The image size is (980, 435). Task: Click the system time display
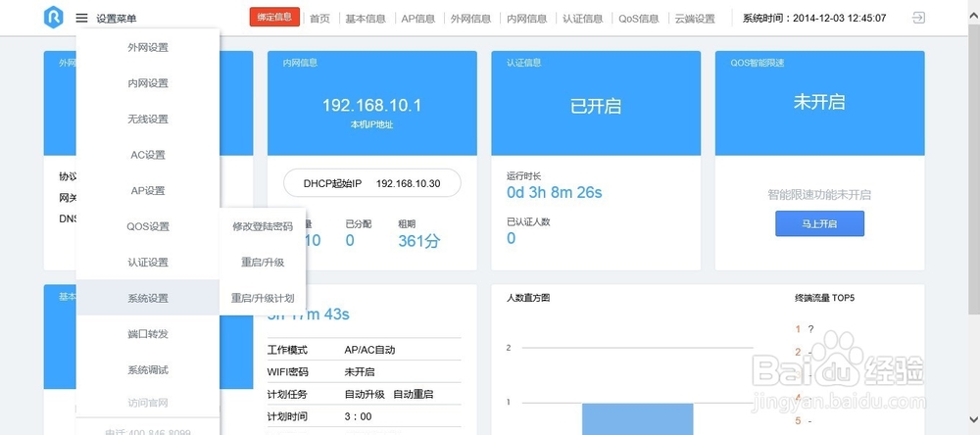[813, 18]
